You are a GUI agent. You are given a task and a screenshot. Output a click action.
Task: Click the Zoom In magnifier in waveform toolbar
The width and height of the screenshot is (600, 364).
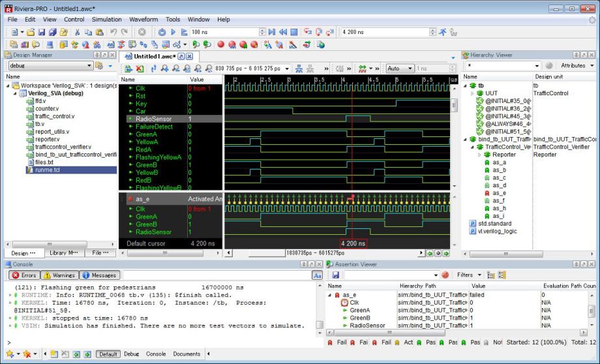(x=164, y=68)
